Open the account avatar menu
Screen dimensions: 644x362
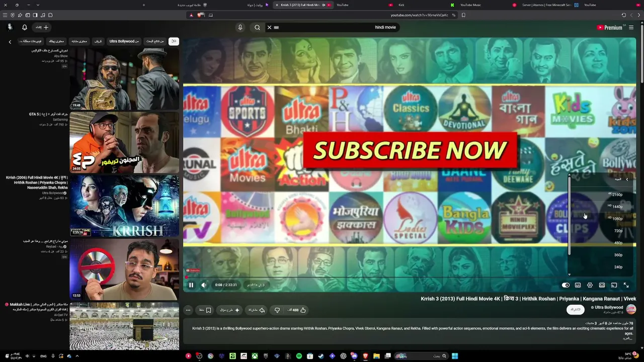click(10, 27)
